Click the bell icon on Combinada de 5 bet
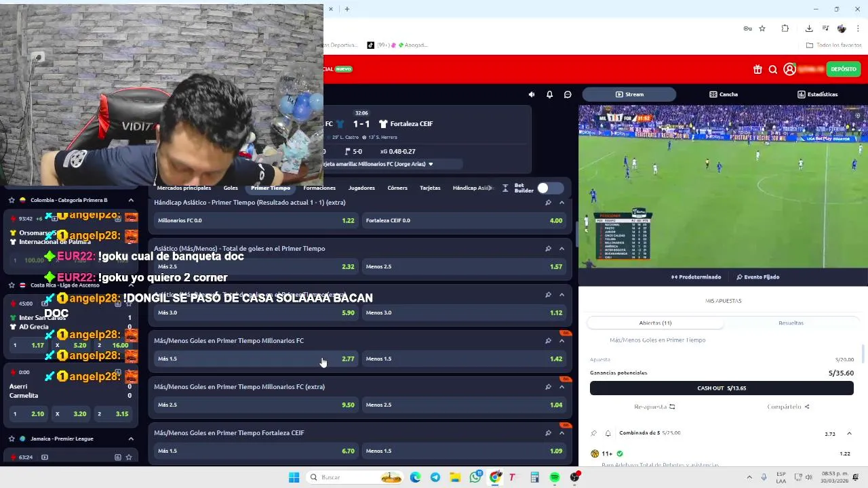Screen dimensions: 868x488 [608, 433]
